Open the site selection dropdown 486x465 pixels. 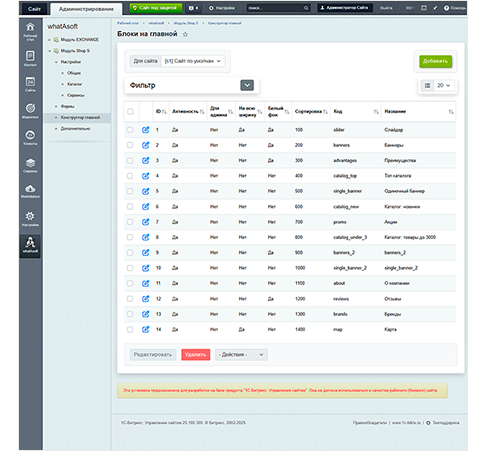click(193, 61)
